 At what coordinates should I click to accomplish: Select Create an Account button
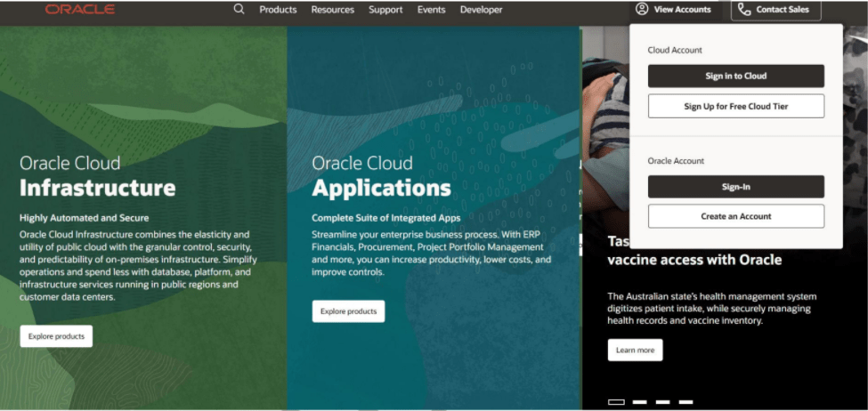pos(735,216)
